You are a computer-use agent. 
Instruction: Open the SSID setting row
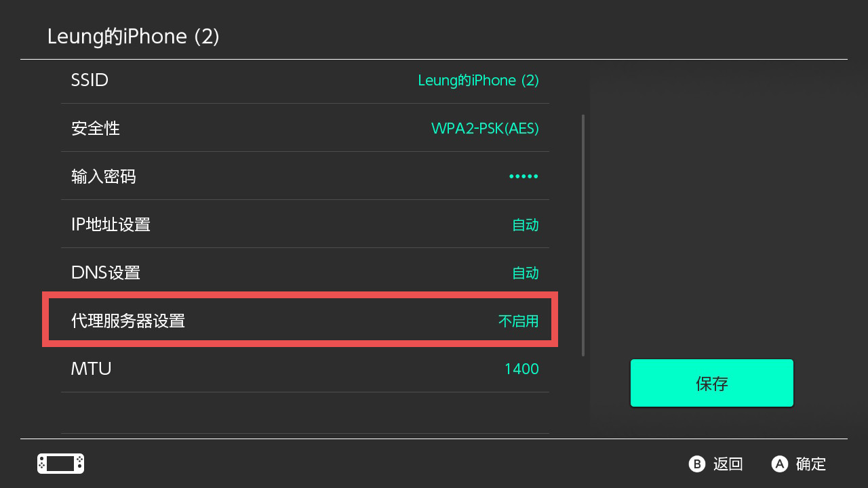(305, 80)
